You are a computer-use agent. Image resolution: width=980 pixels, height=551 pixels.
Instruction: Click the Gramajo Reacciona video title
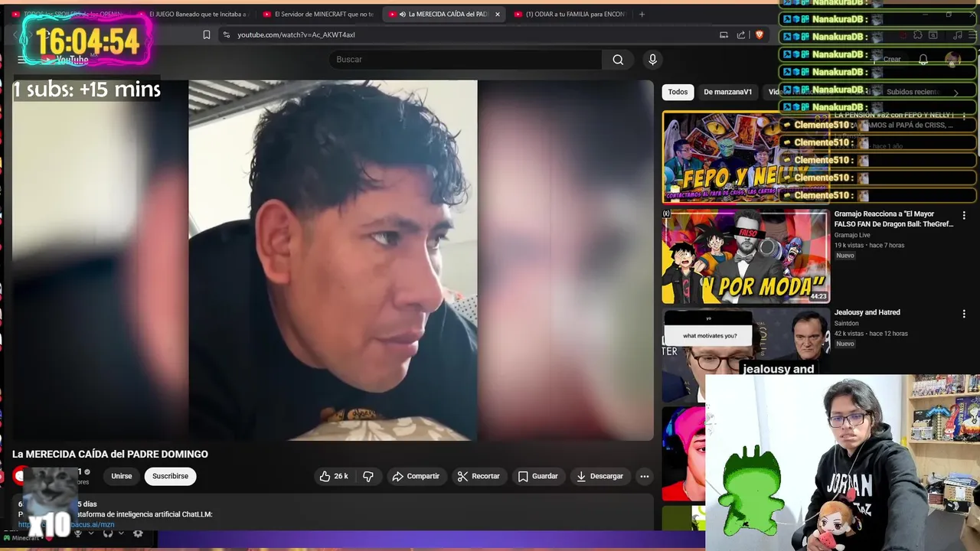point(894,219)
